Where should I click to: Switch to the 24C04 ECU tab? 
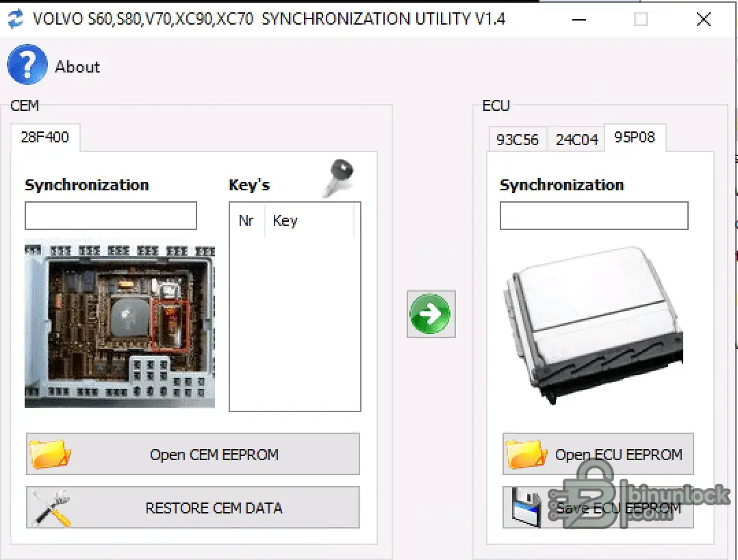coord(576,140)
